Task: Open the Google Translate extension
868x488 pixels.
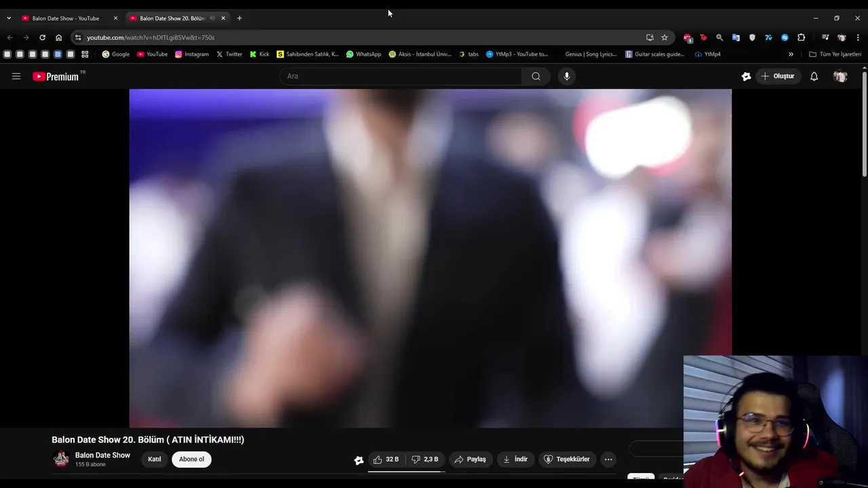Action: (x=736, y=37)
